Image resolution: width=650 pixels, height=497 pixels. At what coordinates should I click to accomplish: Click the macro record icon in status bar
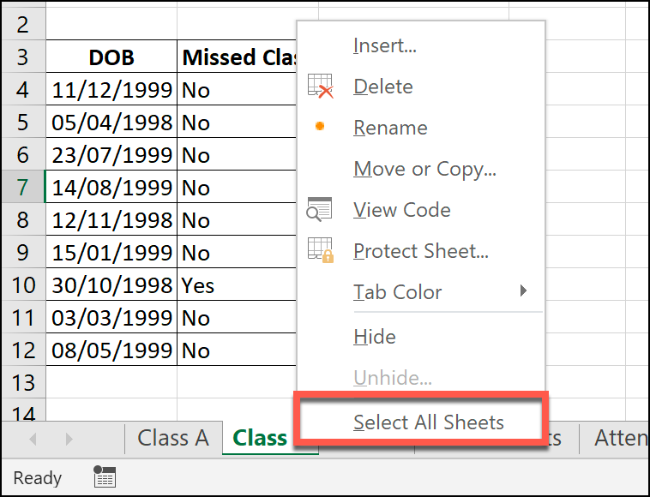point(104,478)
